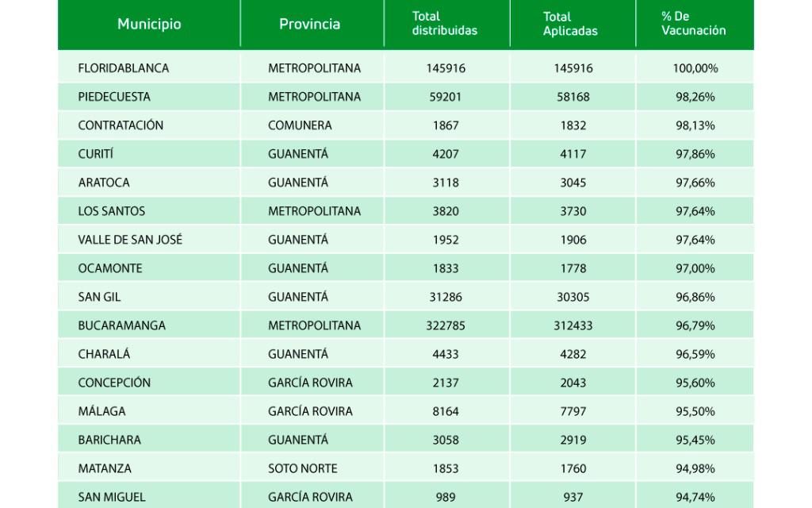The height and width of the screenshot is (508, 812).
Task: Click the Provincia column header
Action: point(309,24)
